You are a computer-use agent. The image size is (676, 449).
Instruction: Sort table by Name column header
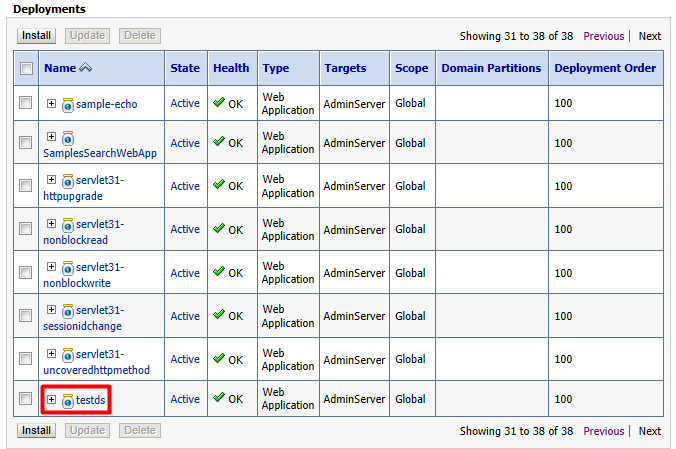60,68
